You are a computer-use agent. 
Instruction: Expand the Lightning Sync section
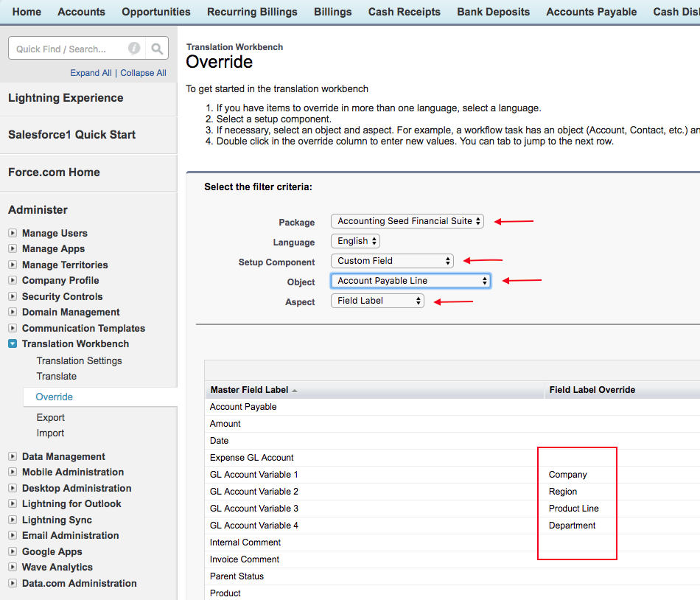coord(13,519)
